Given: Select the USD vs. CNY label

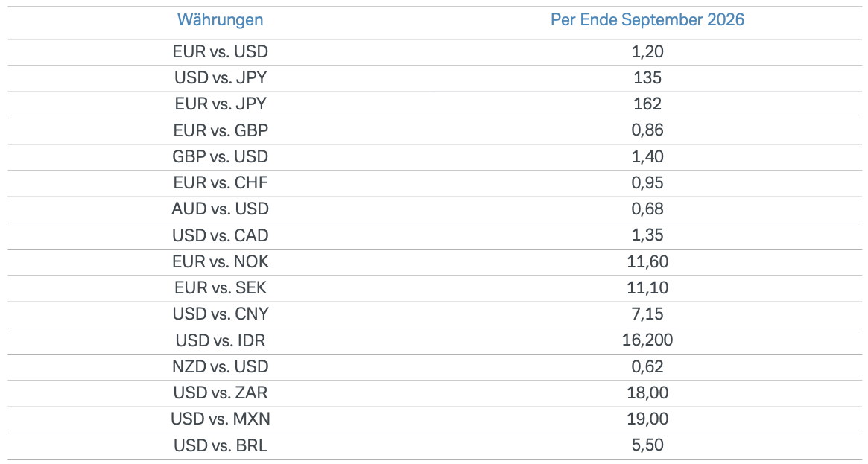Looking at the screenshot, I should pyautogui.click(x=220, y=314).
